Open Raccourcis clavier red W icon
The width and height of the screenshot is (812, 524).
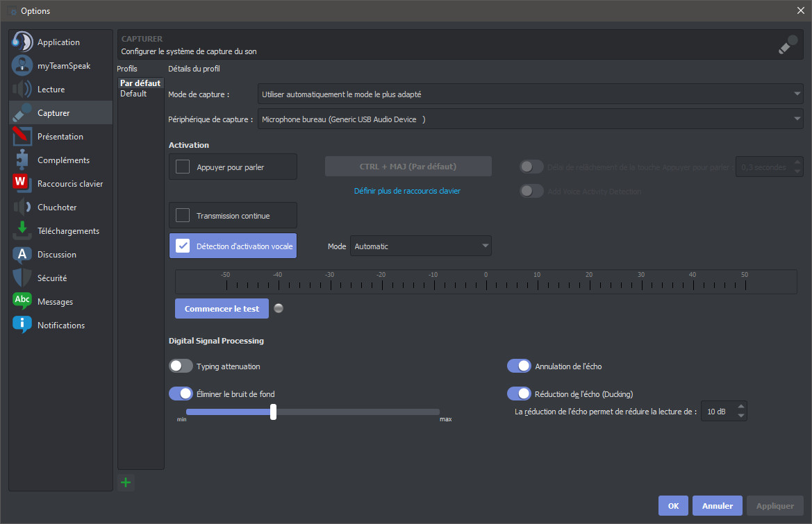(22, 183)
